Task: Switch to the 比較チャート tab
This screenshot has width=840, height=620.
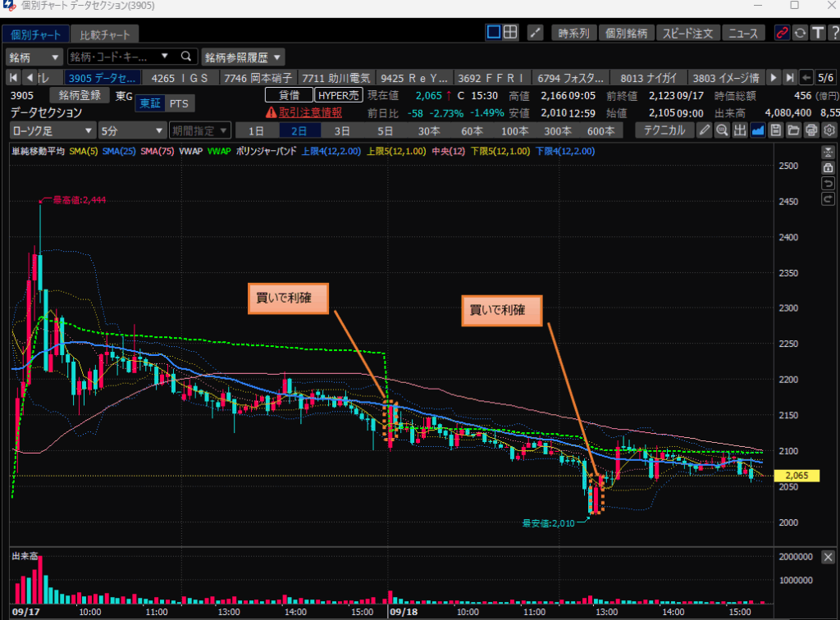Action: [104, 34]
